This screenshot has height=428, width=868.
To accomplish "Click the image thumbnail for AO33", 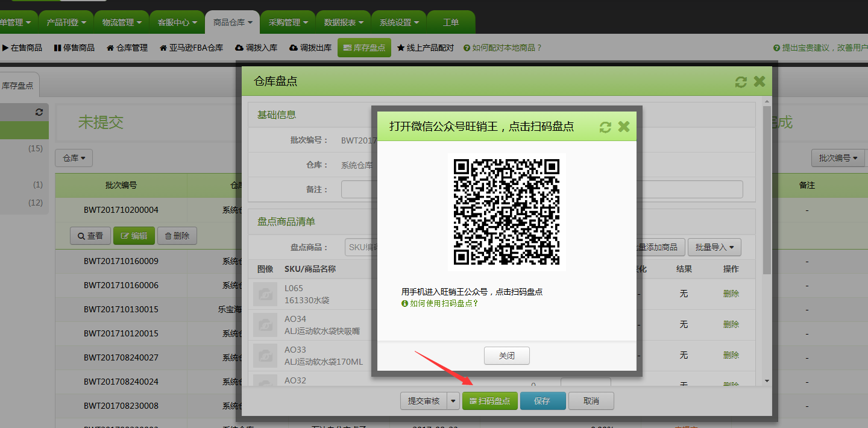I will tap(265, 356).
